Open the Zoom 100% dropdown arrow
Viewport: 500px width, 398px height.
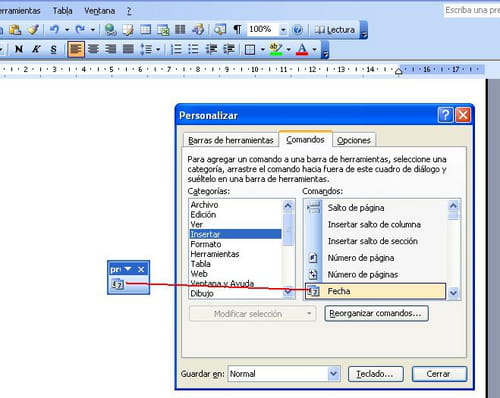(x=283, y=30)
